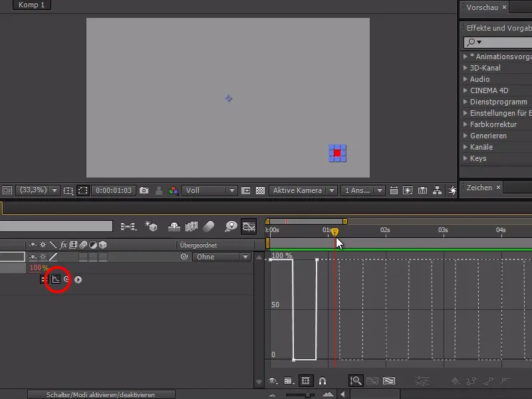
Task: Click fit all graphs to view
Action: click(x=389, y=381)
